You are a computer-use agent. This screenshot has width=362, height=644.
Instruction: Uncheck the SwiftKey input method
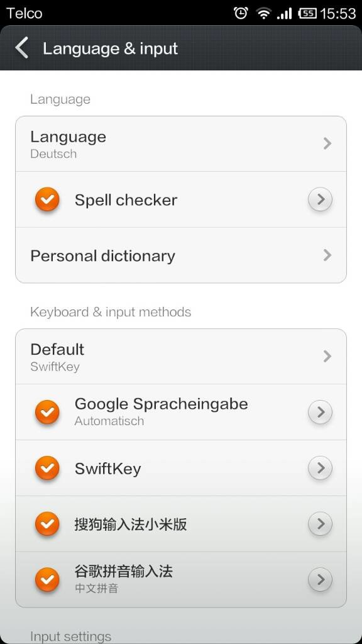click(47, 468)
